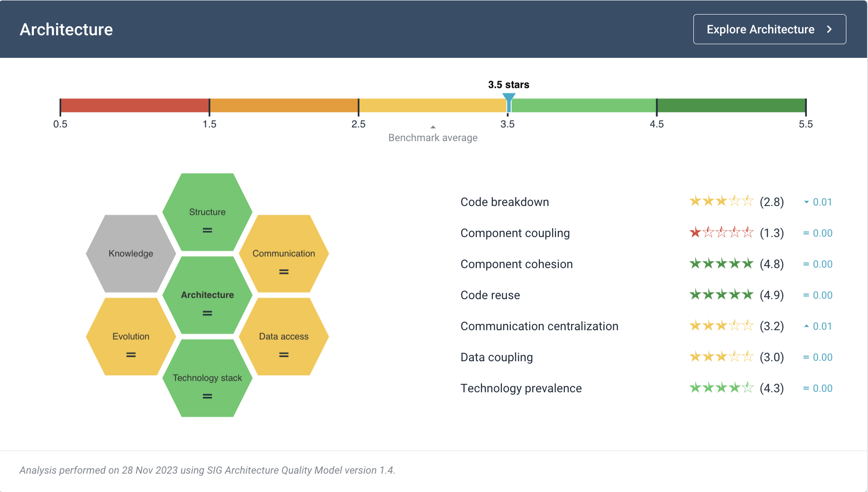Open the Technology stack hexagon
The height and width of the screenshot is (492, 868).
point(207,378)
